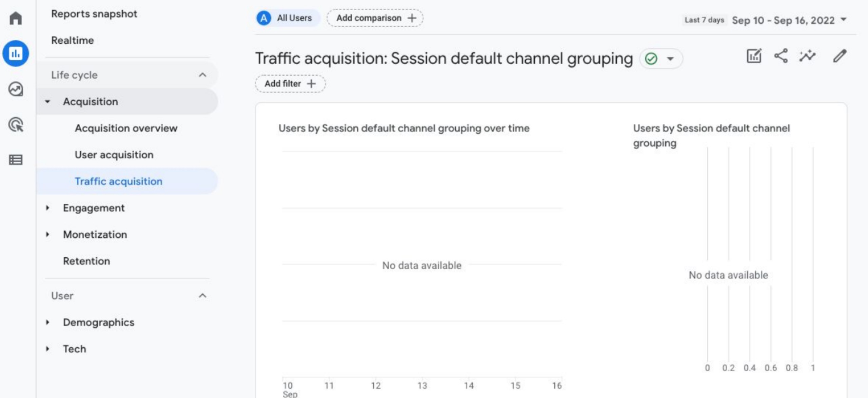Select User acquisition report

pos(114,155)
